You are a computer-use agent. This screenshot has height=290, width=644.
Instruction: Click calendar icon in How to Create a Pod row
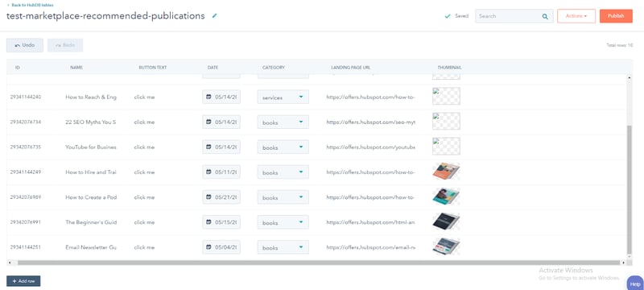click(208, 197)
